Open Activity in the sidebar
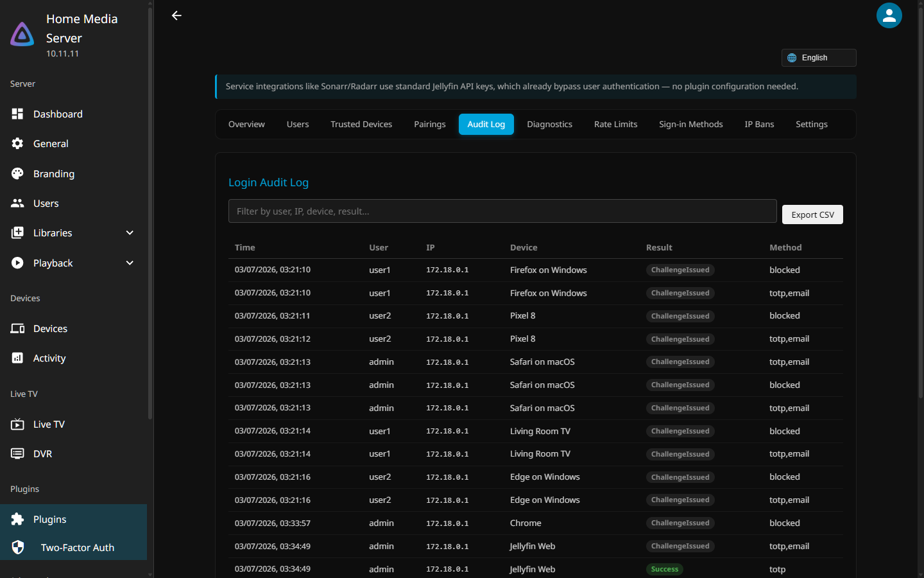Screen dimensions: 924x578 [73, 358]
